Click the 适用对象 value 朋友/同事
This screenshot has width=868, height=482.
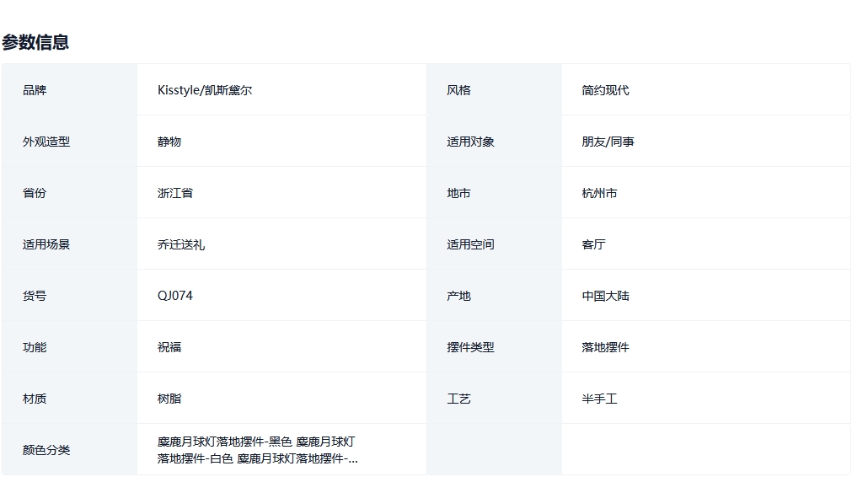[608, 142]
